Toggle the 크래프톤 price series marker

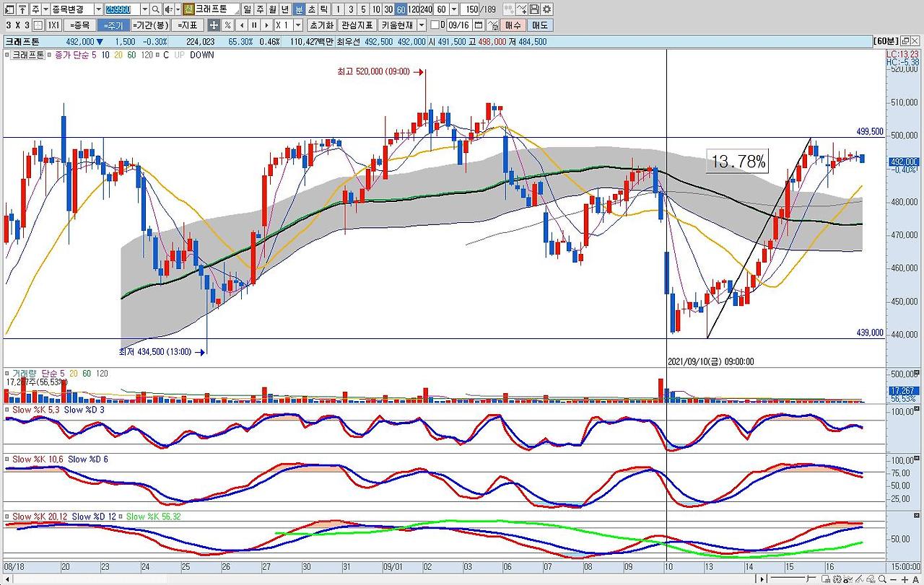pos(6,55)
